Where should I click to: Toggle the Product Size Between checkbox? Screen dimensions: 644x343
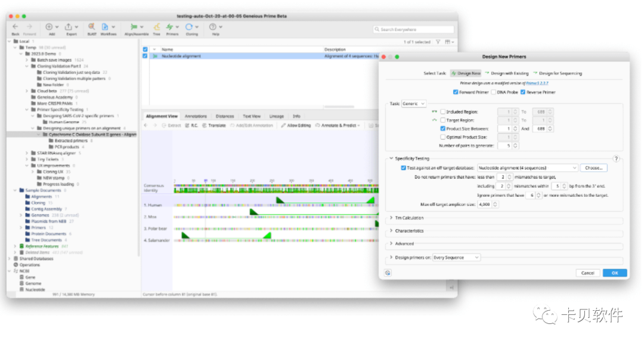442,129
